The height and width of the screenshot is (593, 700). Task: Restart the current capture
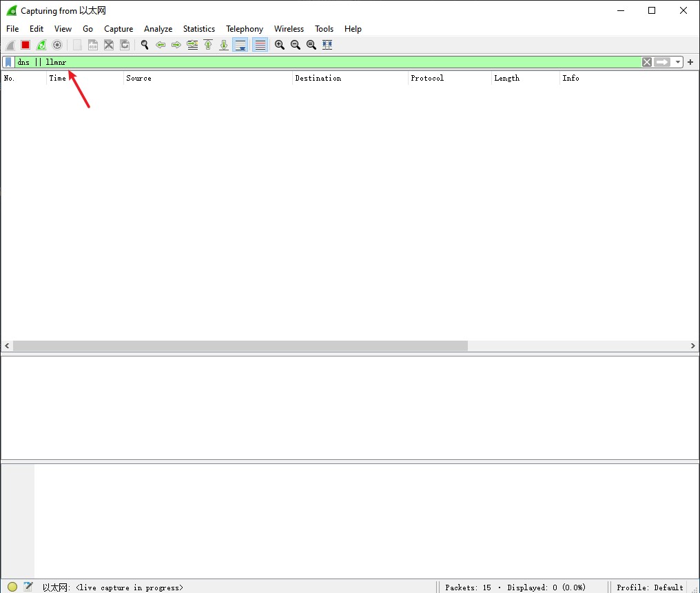[41, 45]
